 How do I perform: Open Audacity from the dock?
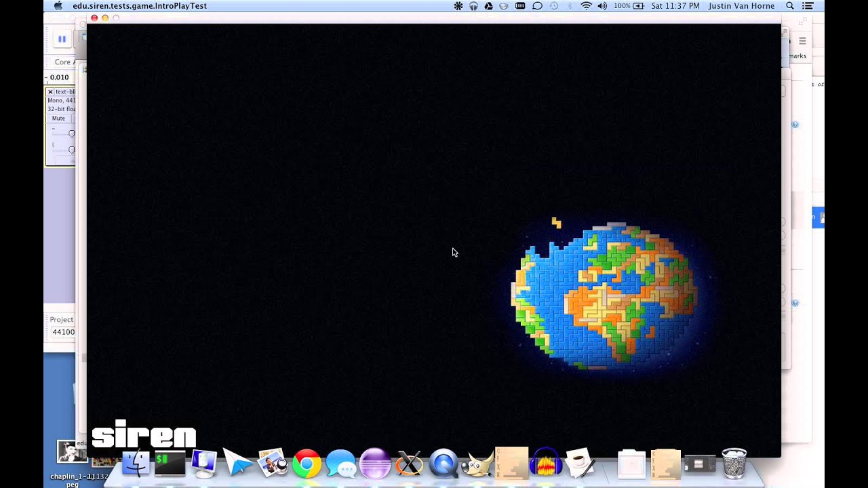(546, 462)
